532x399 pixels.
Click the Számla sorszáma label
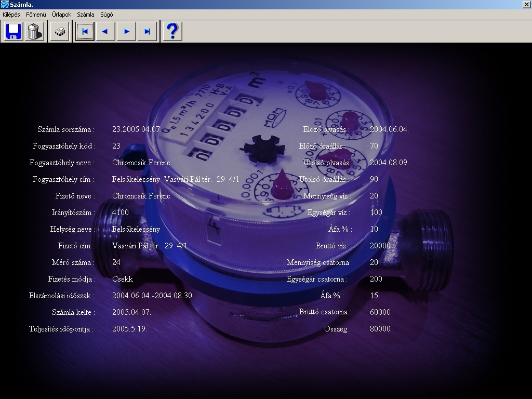click(66, 129)
